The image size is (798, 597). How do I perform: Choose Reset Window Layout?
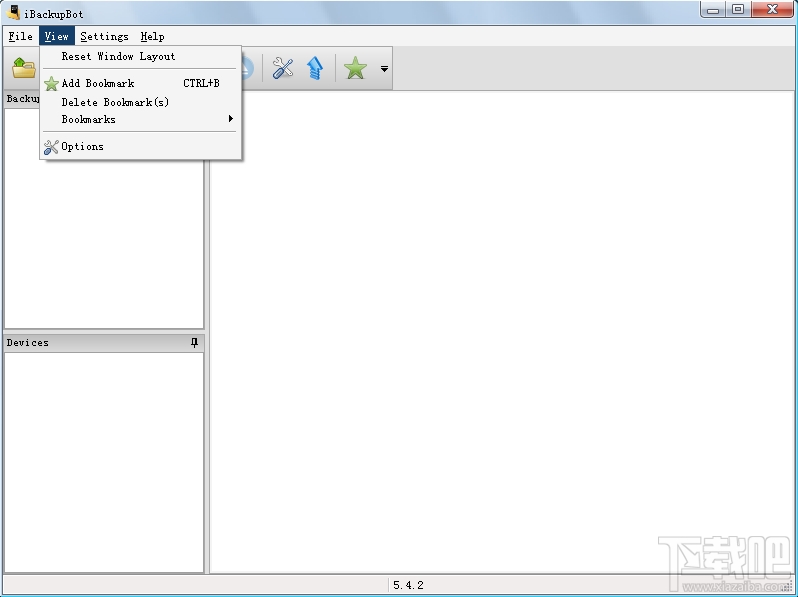click(x=140, y=56)
